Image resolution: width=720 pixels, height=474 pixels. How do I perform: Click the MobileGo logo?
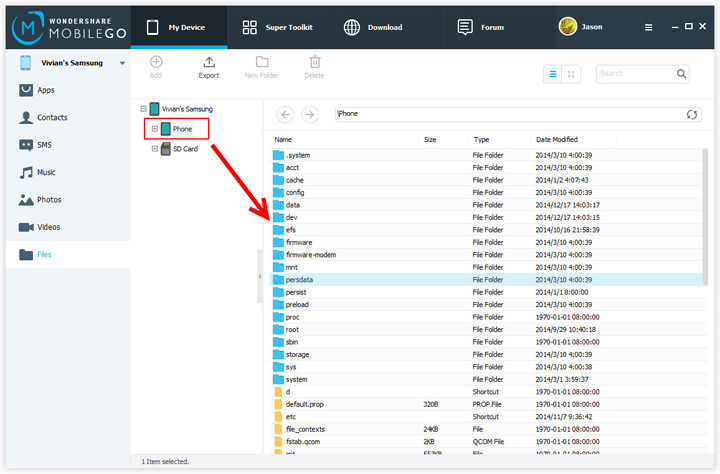pyautogui.click(x=69, y=28)
